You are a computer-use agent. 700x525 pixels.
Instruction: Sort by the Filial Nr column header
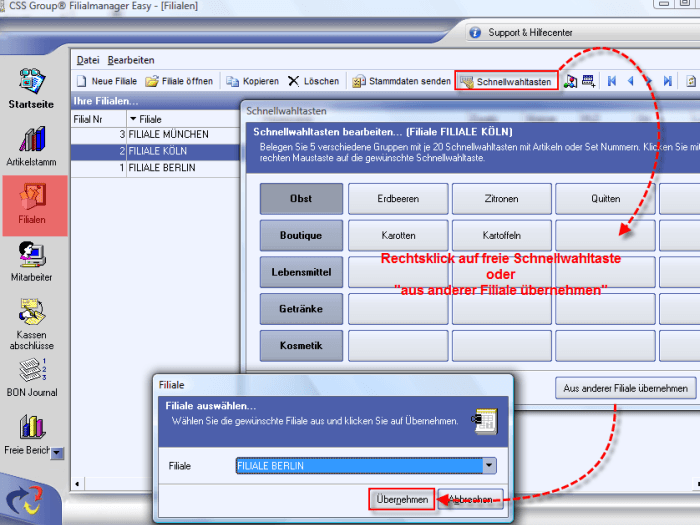[99, 119]
